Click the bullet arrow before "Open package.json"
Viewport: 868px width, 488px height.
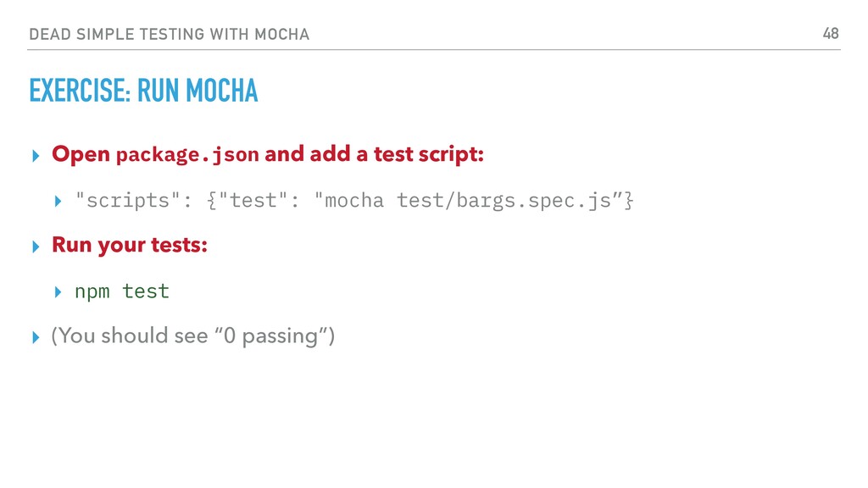click(36, 156)
